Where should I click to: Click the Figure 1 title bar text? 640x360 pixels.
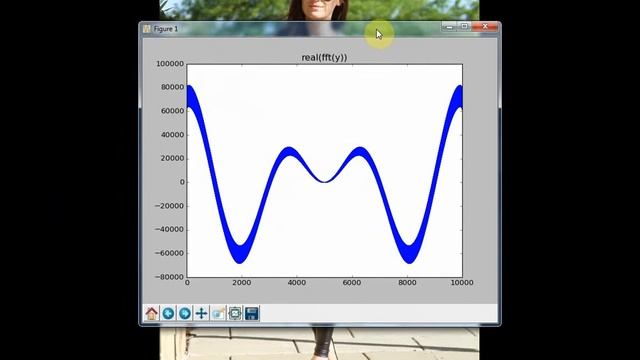pyautogui.click(x=166, y=29)
